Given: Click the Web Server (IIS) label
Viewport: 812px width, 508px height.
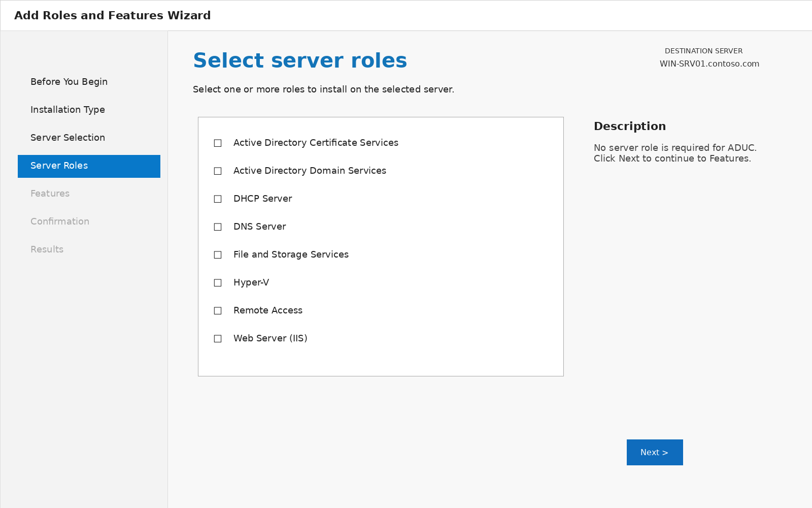Looking at the screenshot, I should click(270, 338).
